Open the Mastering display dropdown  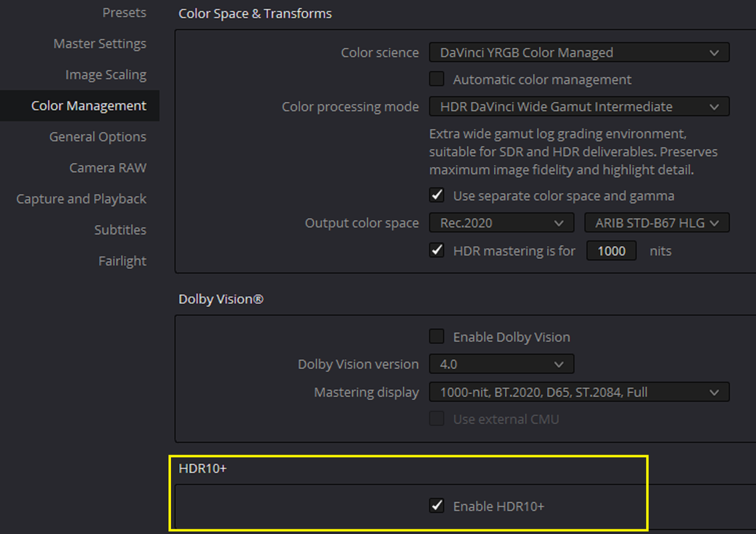[x=579, y=392]
